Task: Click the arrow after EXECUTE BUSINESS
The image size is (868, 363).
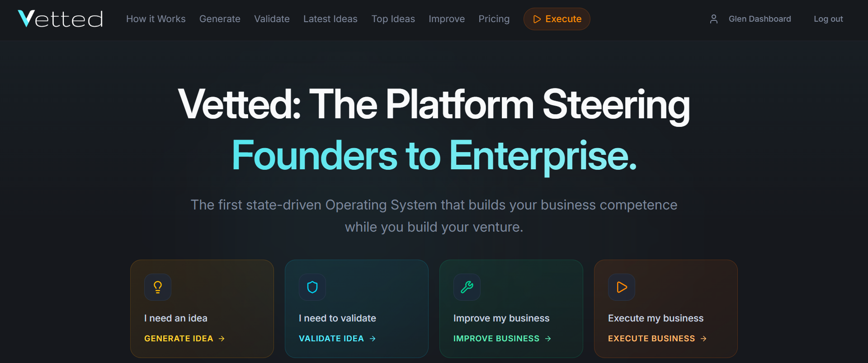Action: (x=704, y=339)
